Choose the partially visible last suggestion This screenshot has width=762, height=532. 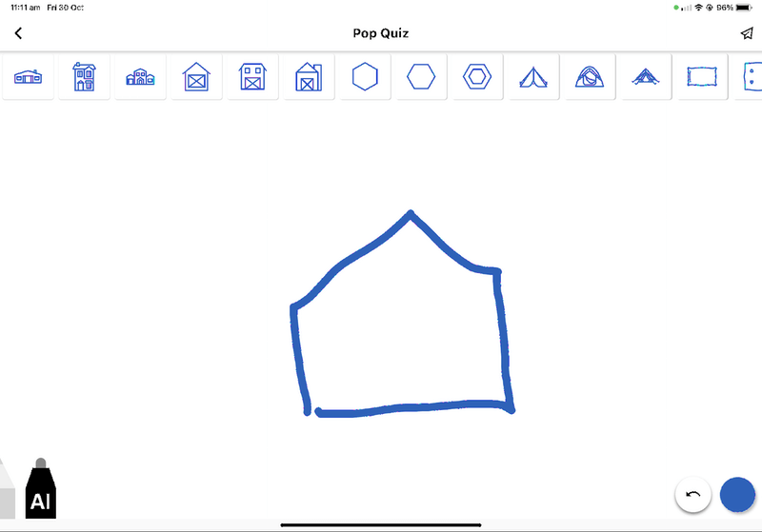tap(750, 77)
